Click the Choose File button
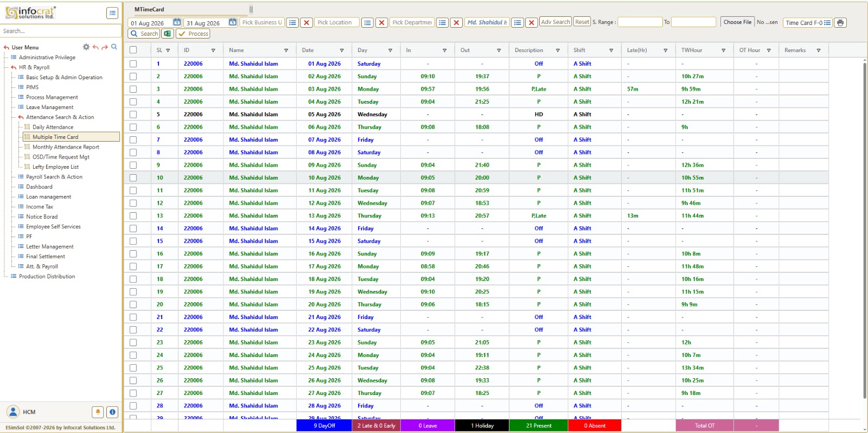Screen dimensions: 868x433 (x=737, y=22)
